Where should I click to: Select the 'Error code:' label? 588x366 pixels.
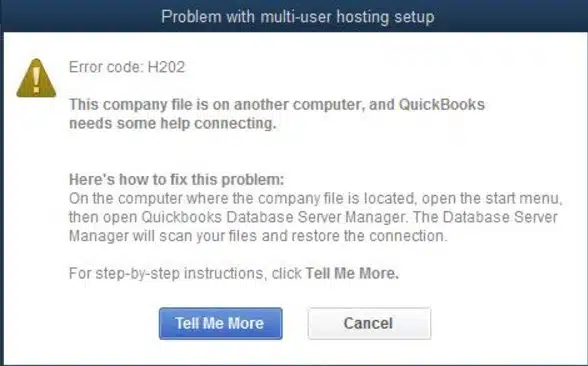tap(106, 67)
